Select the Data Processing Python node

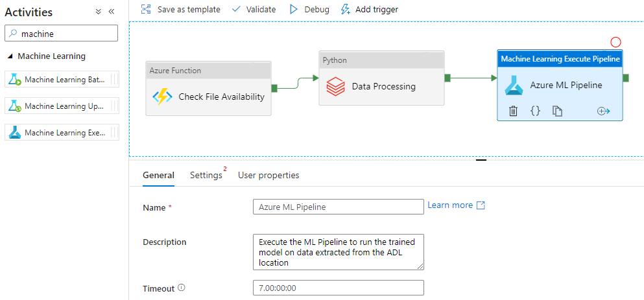381,78
